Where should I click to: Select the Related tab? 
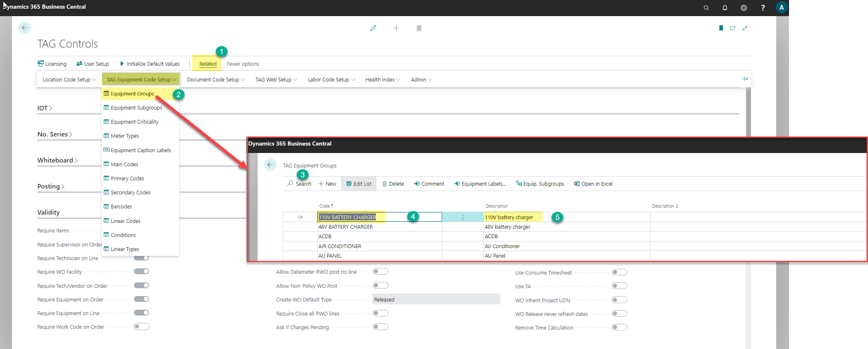208,64
